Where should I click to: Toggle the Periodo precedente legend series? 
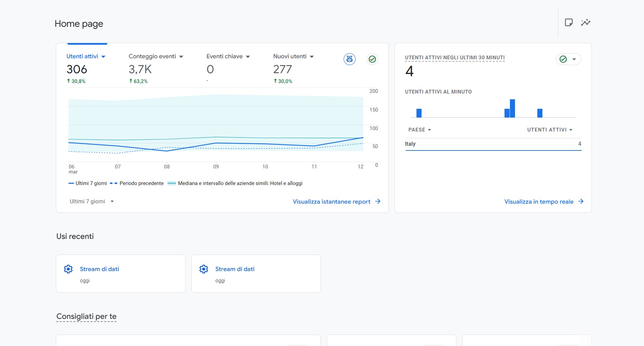click(137, 183)
